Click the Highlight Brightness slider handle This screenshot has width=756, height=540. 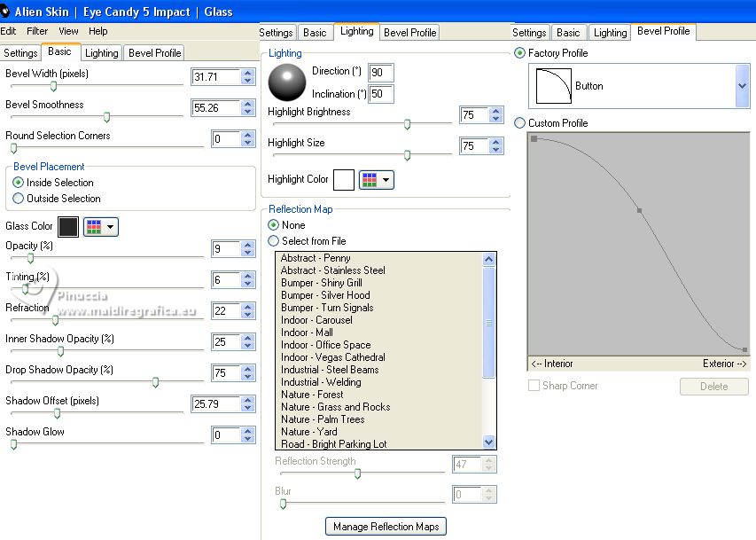click(408, 124)
